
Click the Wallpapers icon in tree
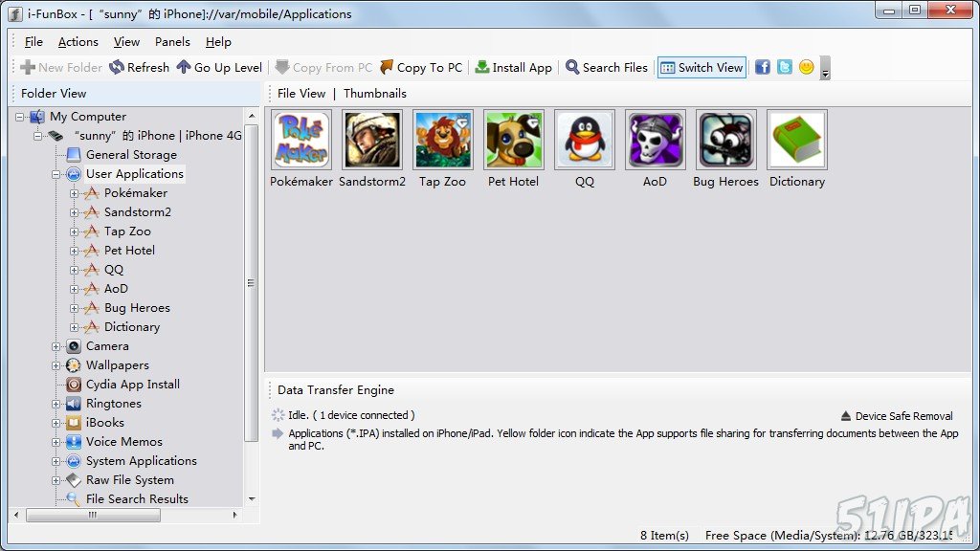pyautogui.click(x=73, y=365)
